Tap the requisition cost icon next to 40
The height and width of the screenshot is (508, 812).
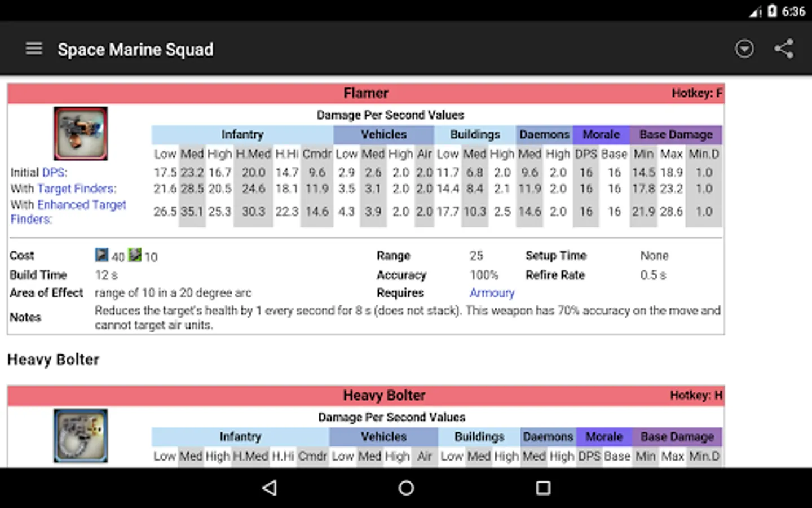point(101,255)
